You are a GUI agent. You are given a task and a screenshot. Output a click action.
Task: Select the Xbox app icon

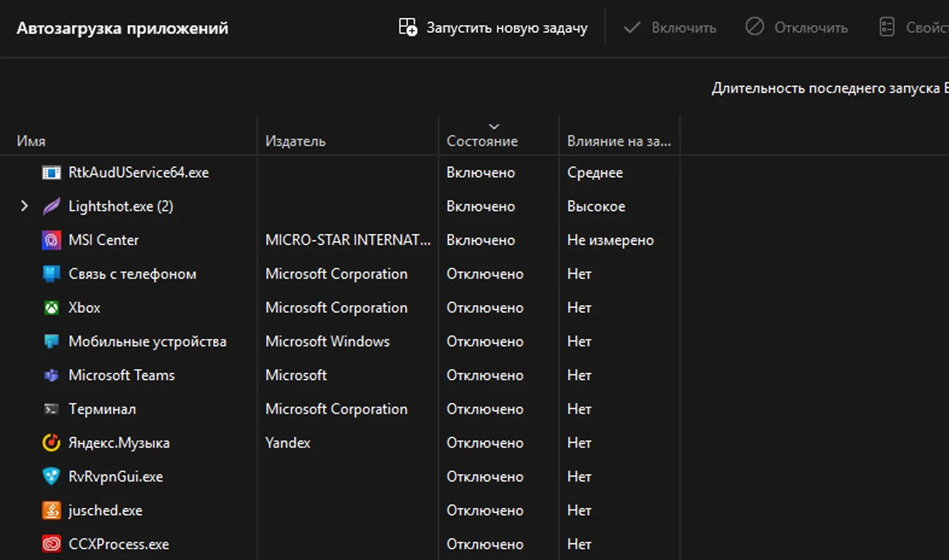[x=51, y=308]
